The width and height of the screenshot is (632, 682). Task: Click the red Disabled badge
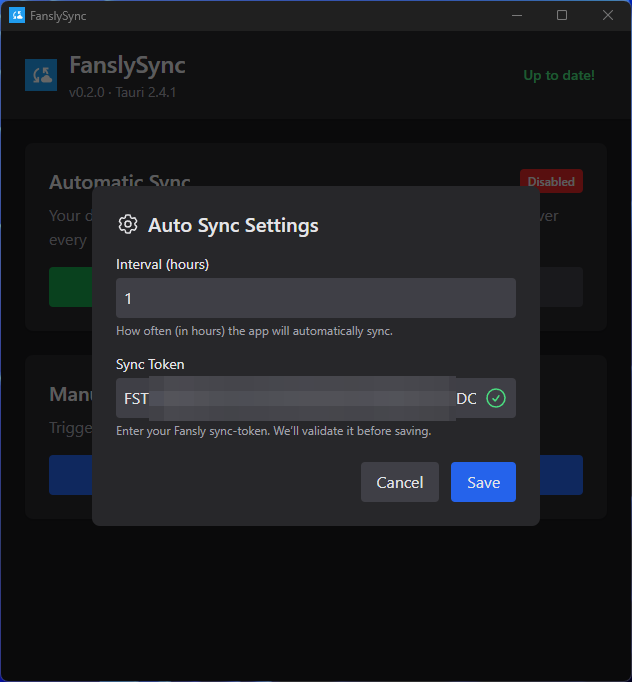pyautogui.click(x=551, y=181)
